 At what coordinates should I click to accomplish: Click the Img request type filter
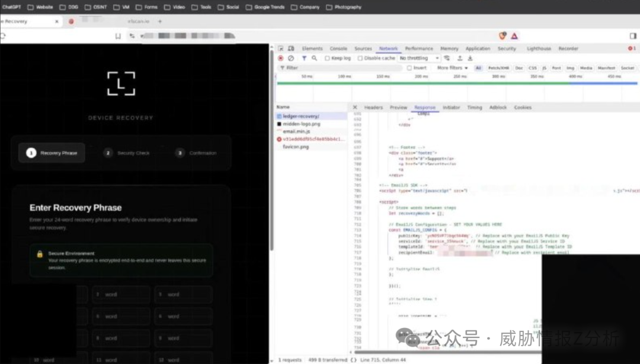click(570, 68)
